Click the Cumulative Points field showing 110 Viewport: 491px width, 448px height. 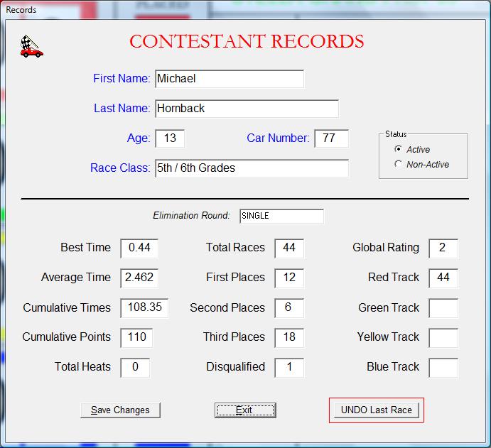pyautogui.click(x=136, y=337)
